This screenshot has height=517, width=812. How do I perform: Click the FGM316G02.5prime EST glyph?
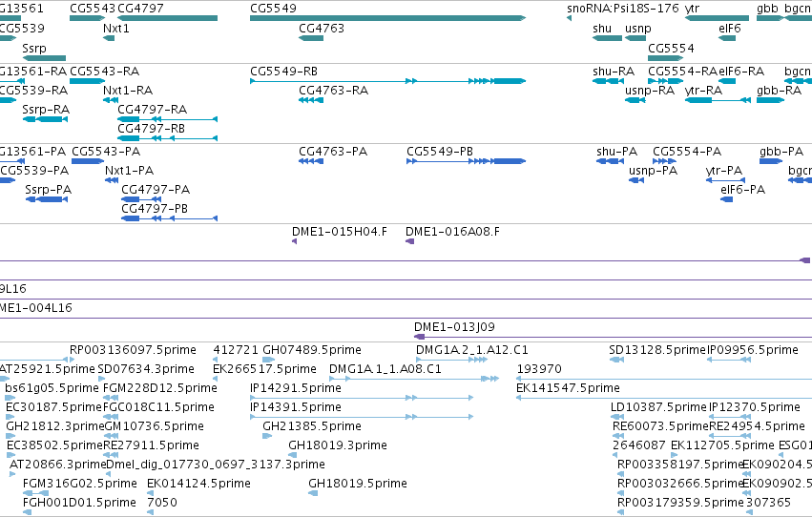(x=35, y=493)
